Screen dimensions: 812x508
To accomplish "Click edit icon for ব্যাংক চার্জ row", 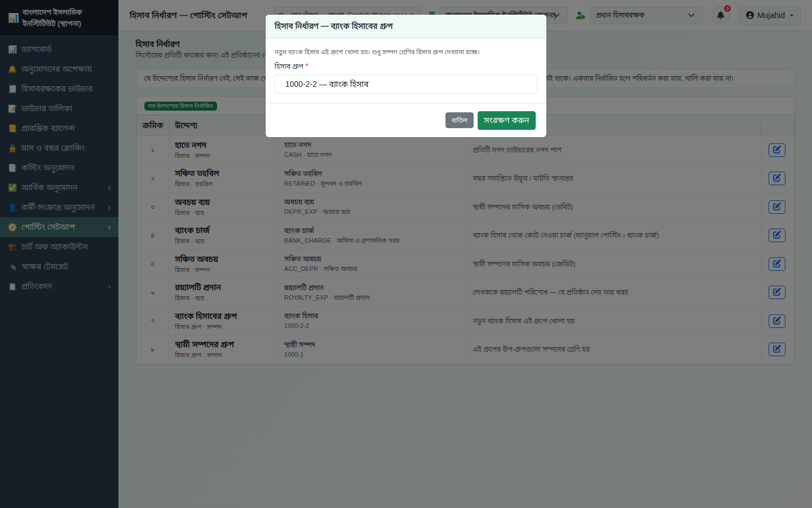I will pyautogui.click(x=776, y=235).
